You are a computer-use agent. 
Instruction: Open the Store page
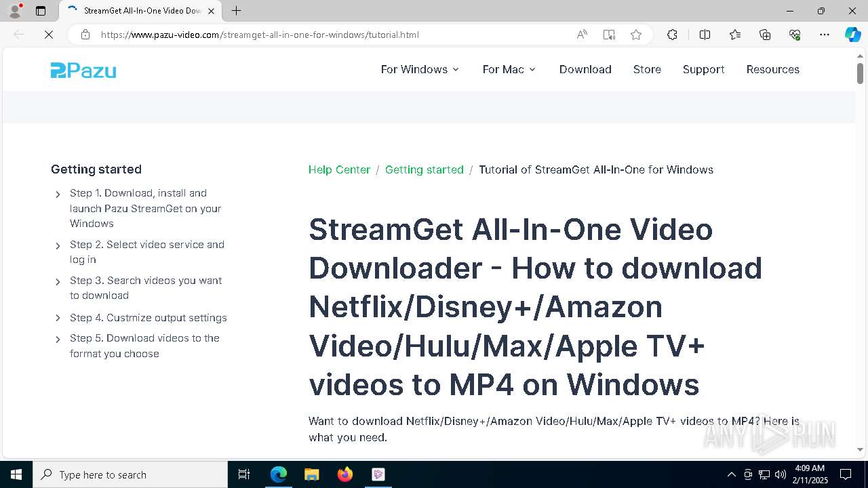tap(647, 69)
